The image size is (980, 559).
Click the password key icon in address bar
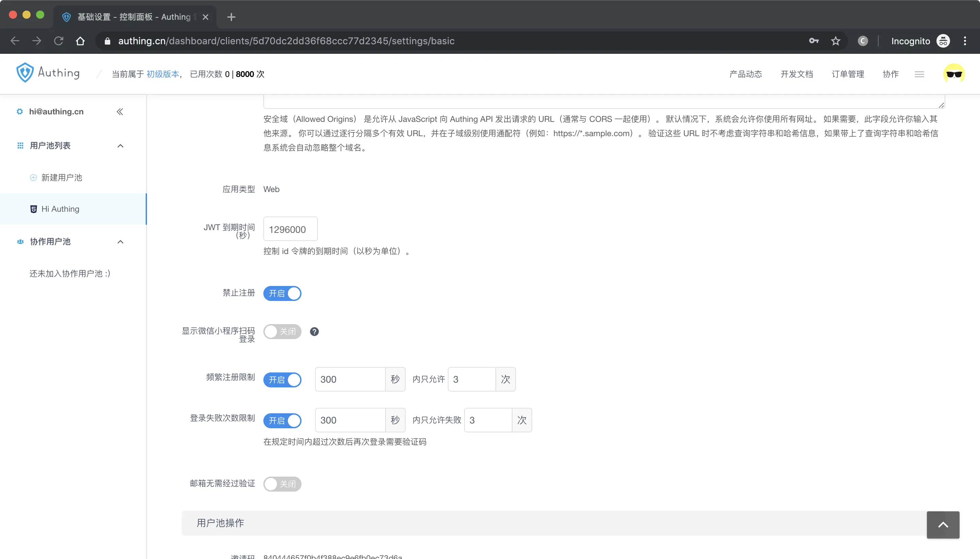pyautogui.click(x=814, y=41)
